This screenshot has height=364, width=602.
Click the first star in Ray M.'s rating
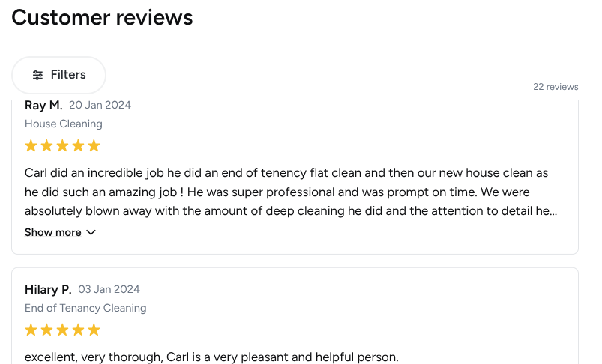click(31, 146)
